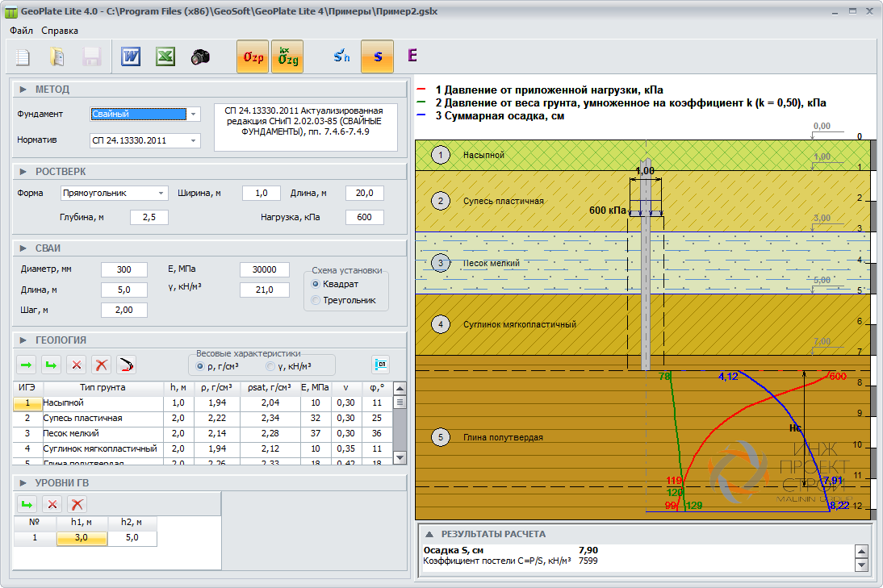Viewport: 883px width, 588px height.
Task: Open the Норматив dropdown
Action: 193,140
